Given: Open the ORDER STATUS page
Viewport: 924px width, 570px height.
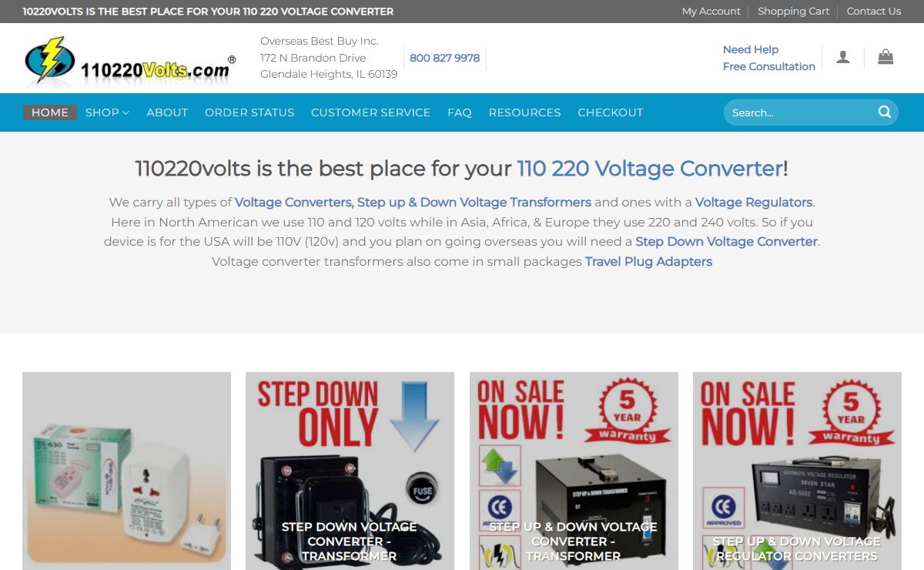Looking at the screenshot, I should 249,112.
